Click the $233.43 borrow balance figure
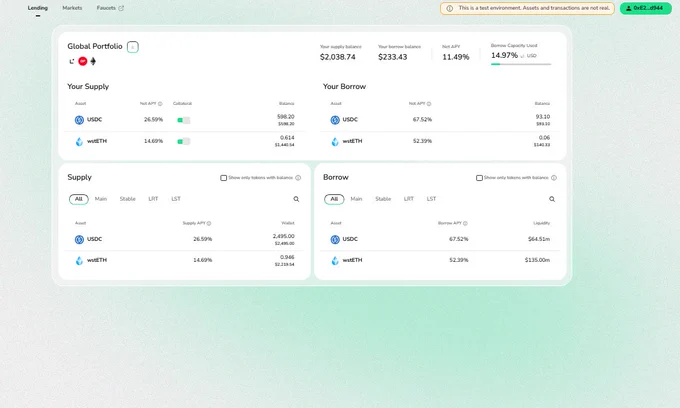This screenshot has width=680, height=408. coord(392,57)
